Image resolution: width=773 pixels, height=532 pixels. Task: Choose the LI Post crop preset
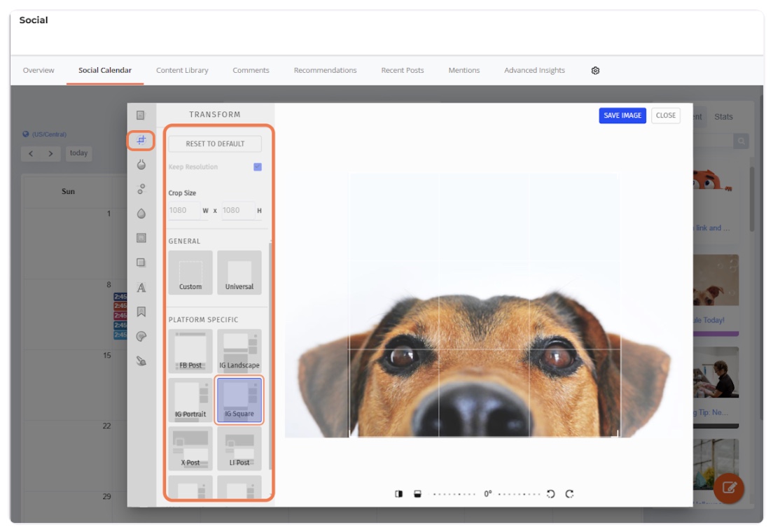[239, 449]
